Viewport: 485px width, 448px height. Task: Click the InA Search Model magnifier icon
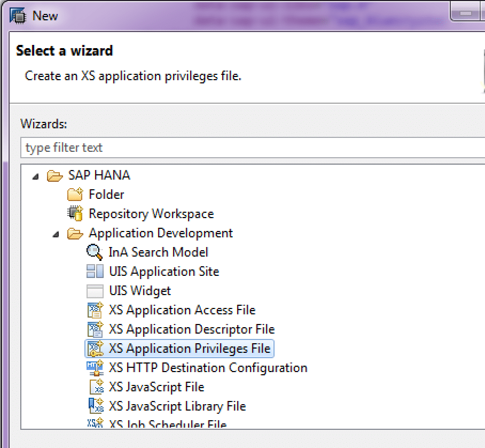tap(95, 252)
